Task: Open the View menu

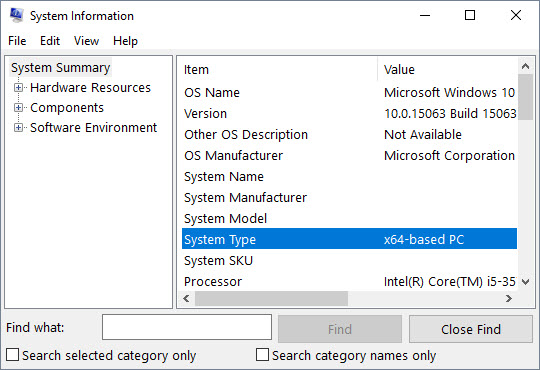Action: coord(86,41)
